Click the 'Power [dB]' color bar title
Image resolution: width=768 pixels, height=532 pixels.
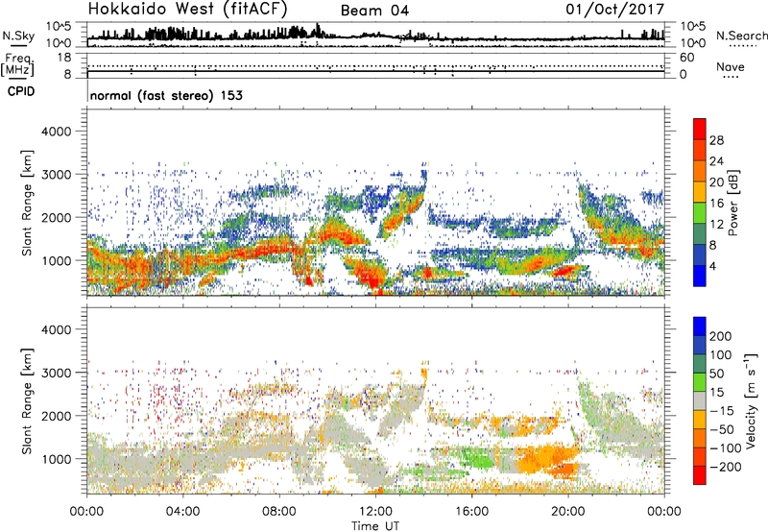[x=732, y=203]
